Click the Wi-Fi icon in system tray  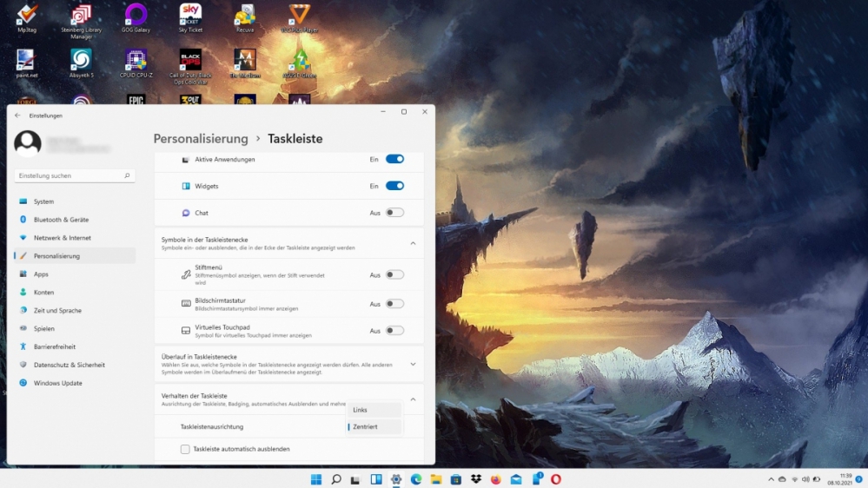tap(794, 479)
